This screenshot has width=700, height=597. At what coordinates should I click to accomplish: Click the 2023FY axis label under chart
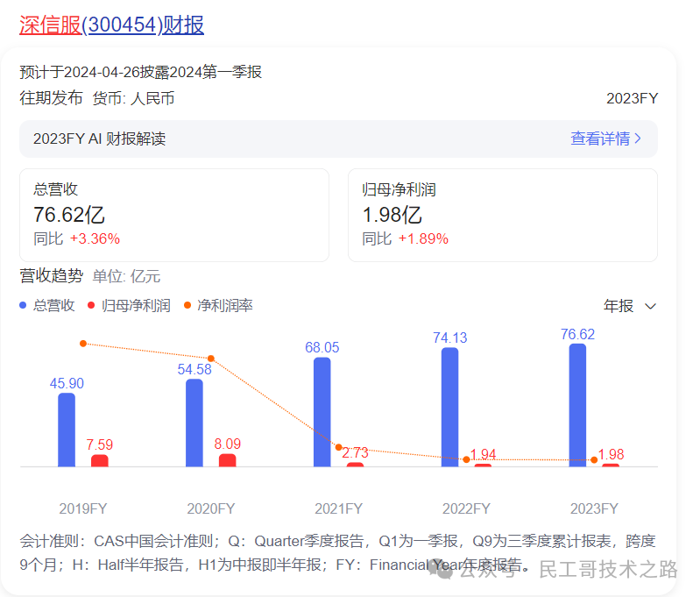coord(594,508)
